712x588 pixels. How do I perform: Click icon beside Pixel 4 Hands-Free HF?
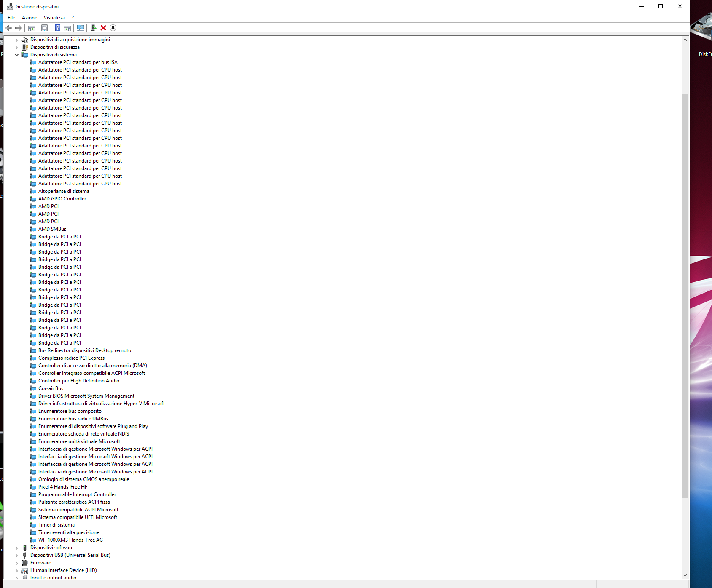pos(33,487)
